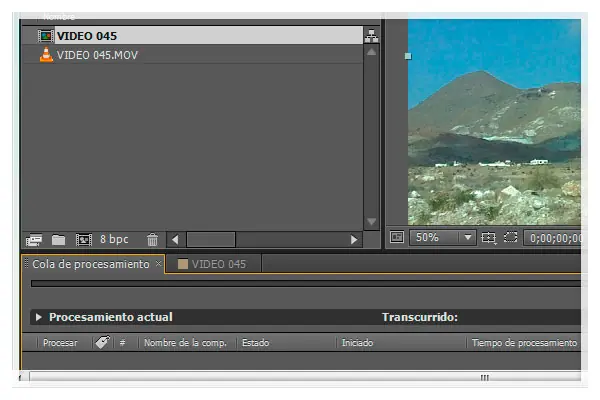Click the horizontal scrollbar thumb in project panel
Screen dimensions: 600x400
211,240
